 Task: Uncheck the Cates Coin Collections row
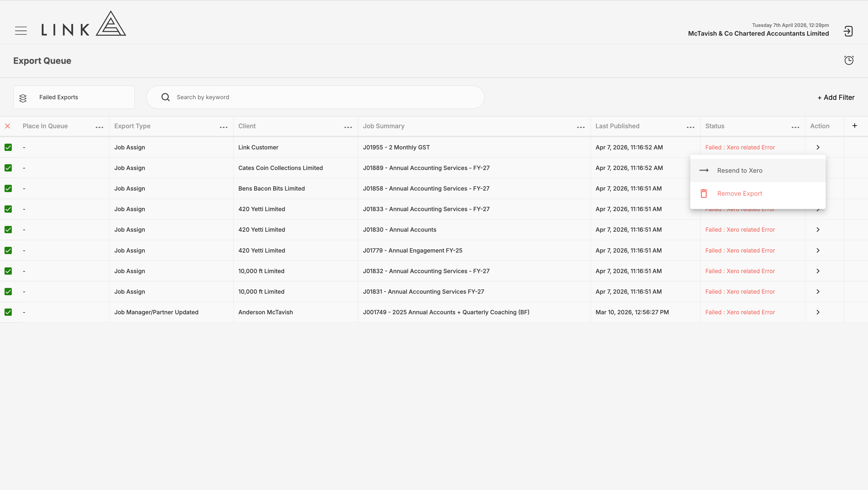click(x=8, y=168)
